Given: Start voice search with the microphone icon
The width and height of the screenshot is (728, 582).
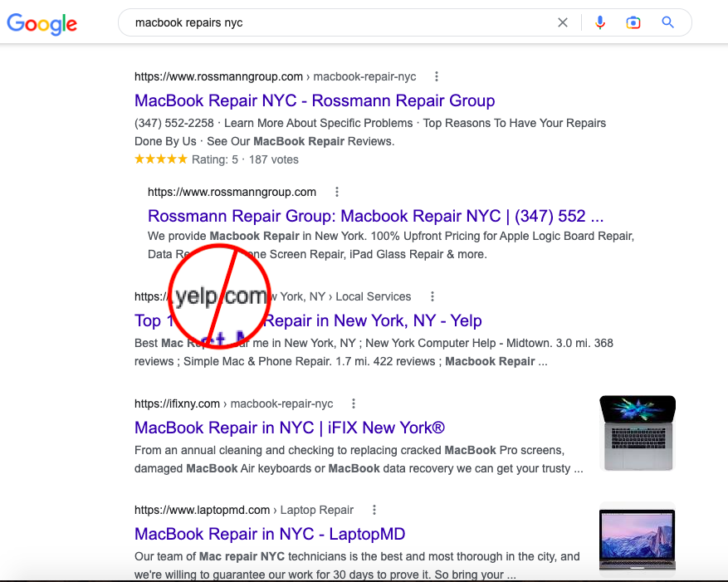Looking at the screenshot, I should click(x=600, y=22).
